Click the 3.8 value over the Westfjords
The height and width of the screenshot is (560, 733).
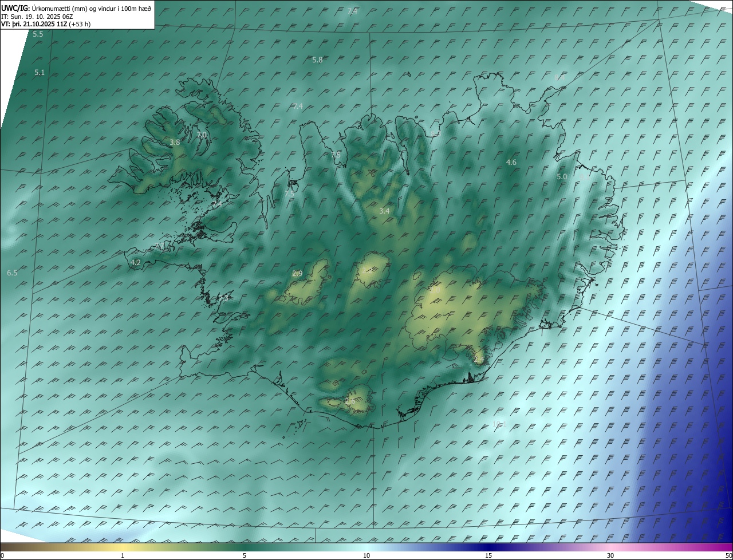click(x=175, y=143)
